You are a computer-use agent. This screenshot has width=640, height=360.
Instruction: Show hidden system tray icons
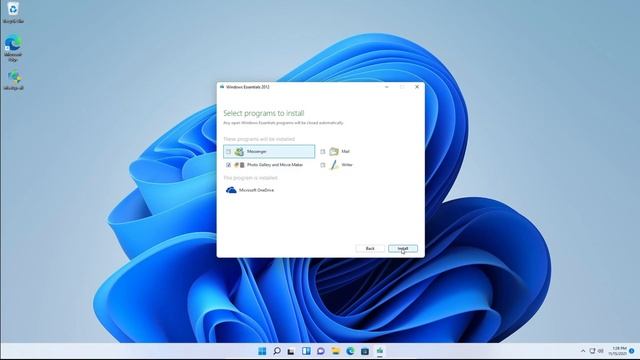pyautogui.click(x=583, y=351)
